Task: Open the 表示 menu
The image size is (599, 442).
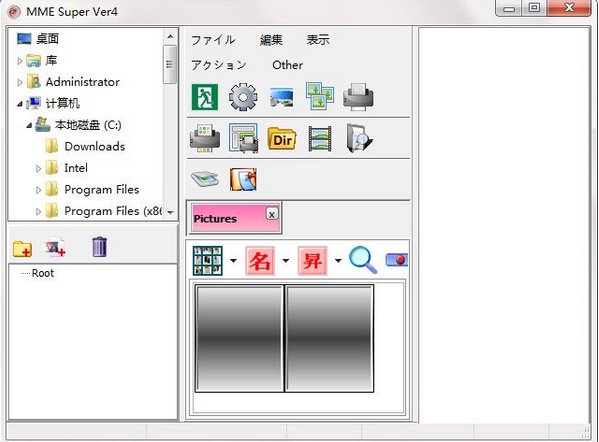Action: tap(318, 40)
